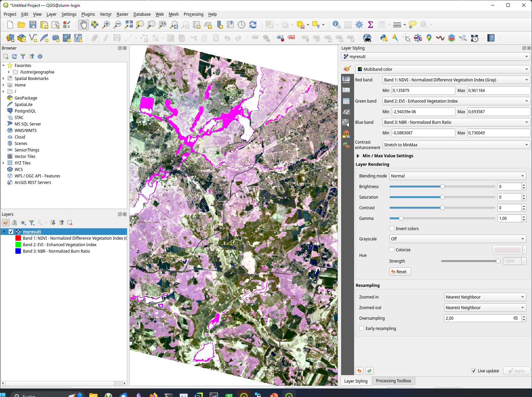The image size is (532, 397).
Task: Click the Red band Max value field
Action: tap(499, 90)
